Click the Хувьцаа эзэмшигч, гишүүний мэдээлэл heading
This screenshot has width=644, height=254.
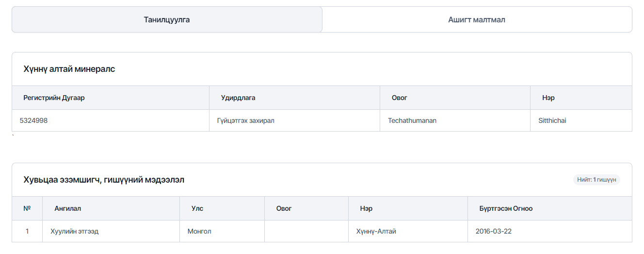[x=104, y=180]
